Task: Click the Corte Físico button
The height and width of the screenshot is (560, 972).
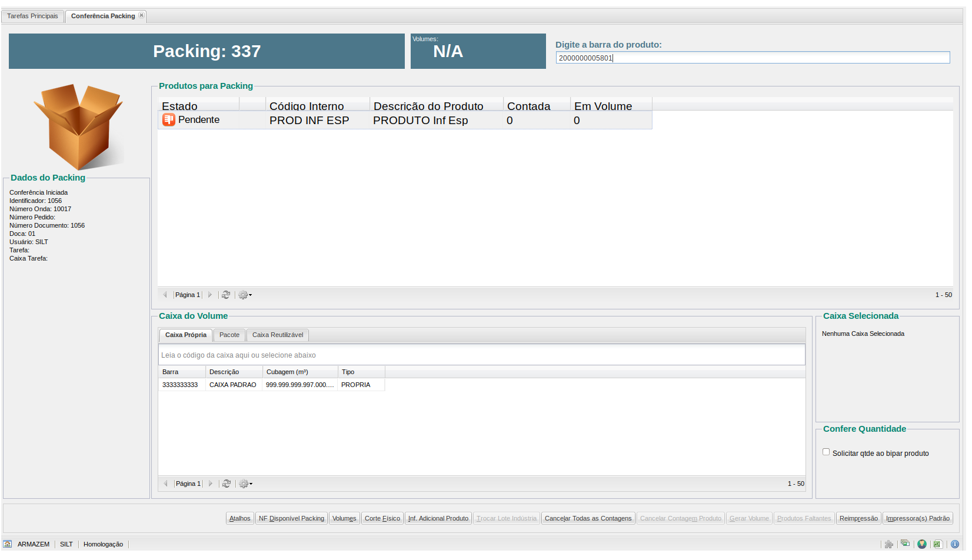Action: click(382, 518)
